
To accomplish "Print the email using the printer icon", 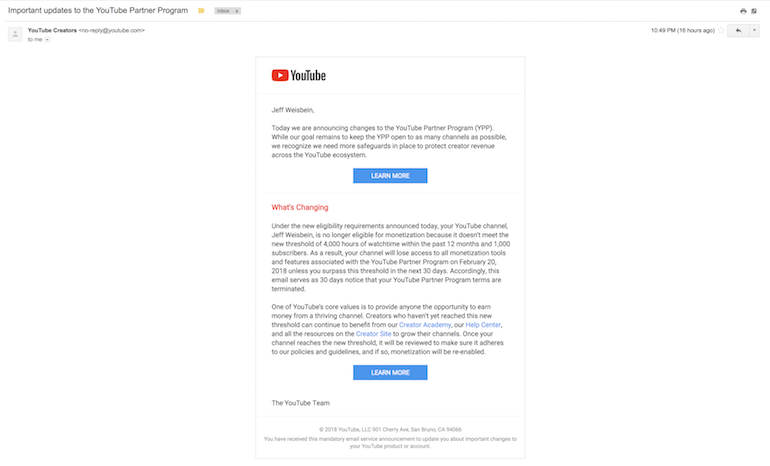I will coord(743,10).
